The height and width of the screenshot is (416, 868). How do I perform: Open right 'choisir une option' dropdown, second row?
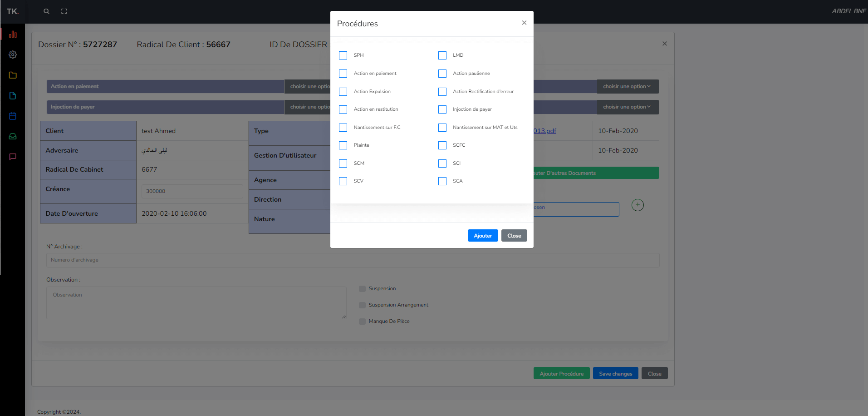point(628,107)
